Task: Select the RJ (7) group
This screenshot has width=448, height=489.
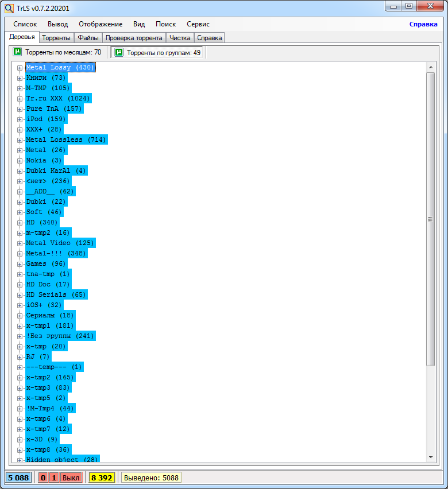Action: 38,356
